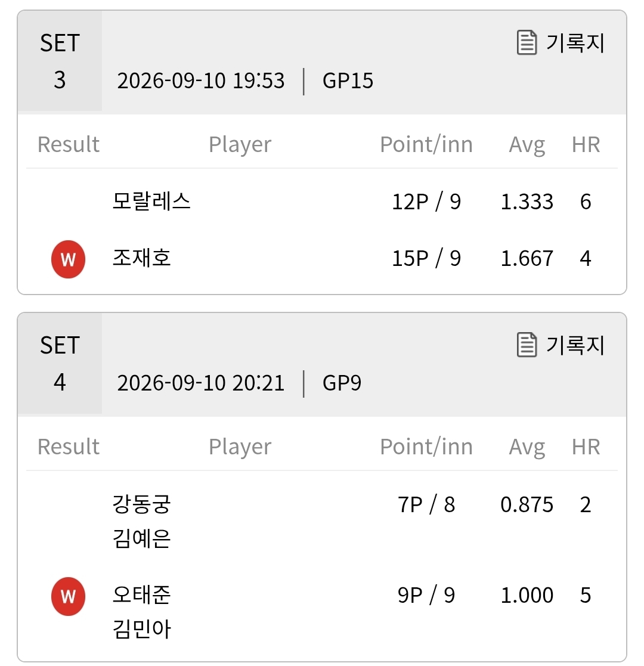The image size is (644, 666).
Task: Click the GP9 game label
Action: (x=342, y=383)
